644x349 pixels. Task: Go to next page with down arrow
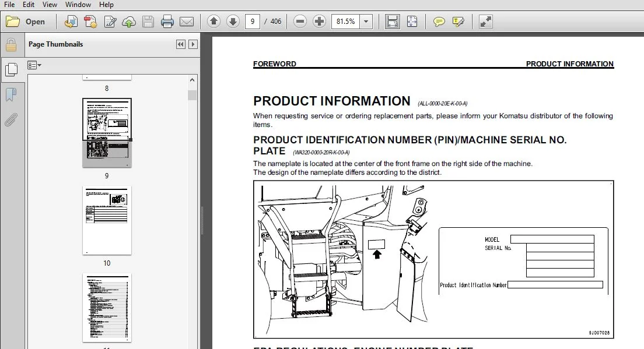233,22
